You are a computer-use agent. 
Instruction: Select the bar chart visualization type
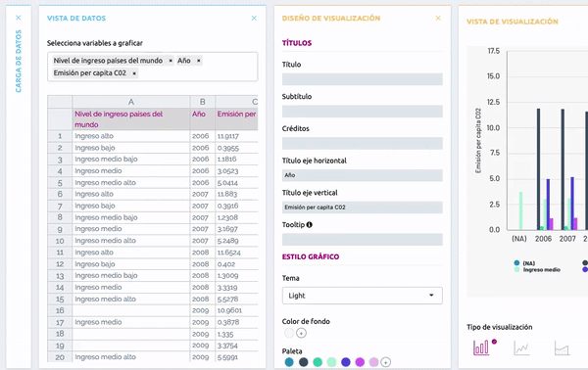(481, 347)
